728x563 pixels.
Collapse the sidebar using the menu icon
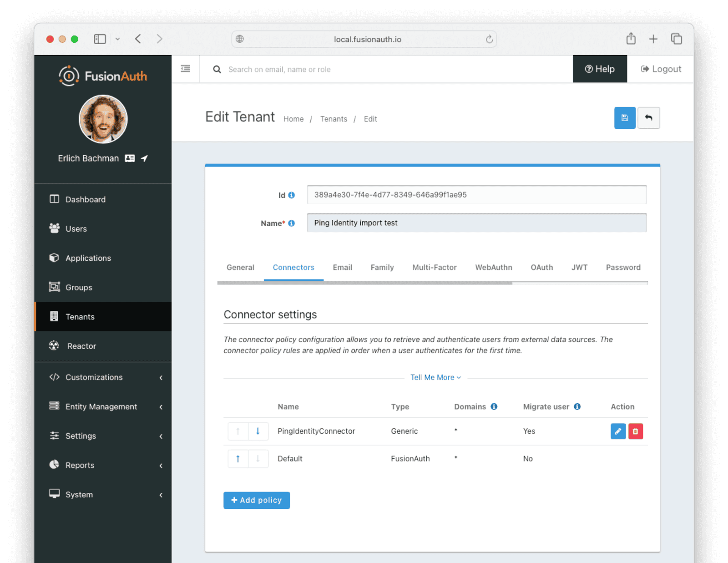pyautogui.click(x=185, y=68)
